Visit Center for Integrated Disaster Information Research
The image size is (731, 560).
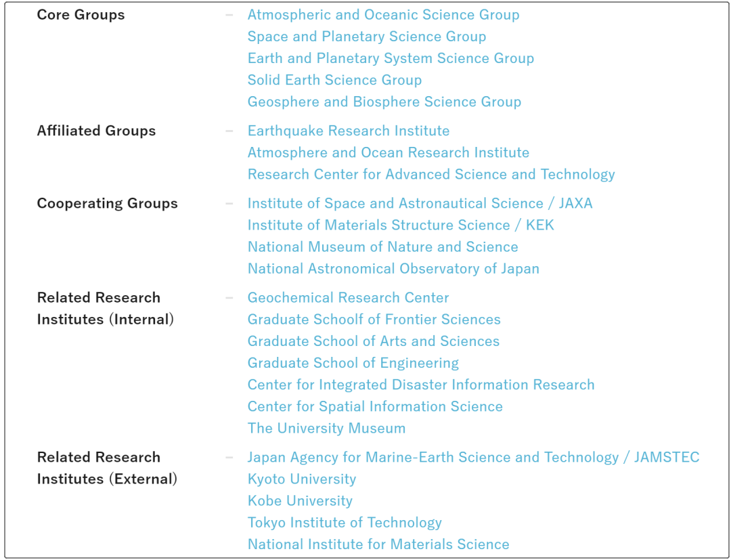(421, 384)
